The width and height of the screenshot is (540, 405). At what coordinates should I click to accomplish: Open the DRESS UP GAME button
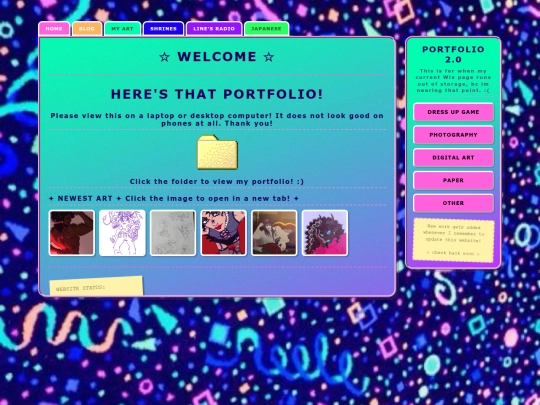click(x=453, y=112)
